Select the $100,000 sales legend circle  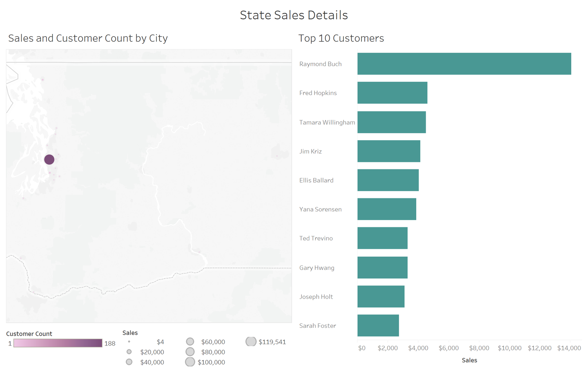click(x=190, y=362)
